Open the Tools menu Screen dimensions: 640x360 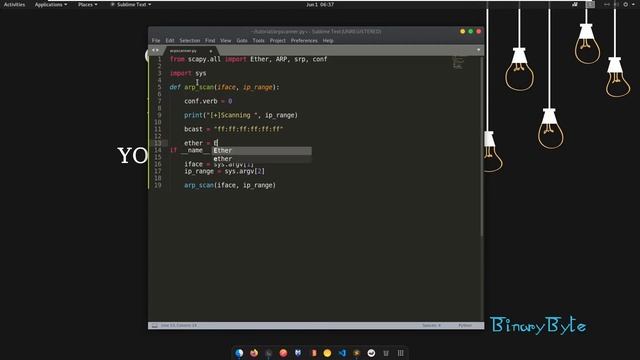pyautogui.click(x=258, y=41)
